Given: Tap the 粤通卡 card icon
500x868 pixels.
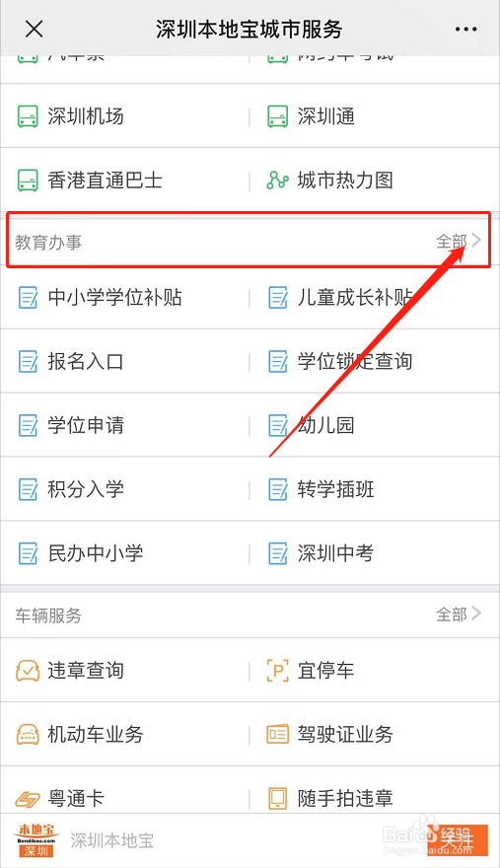Looking at the screenshot, I should 28,799.
